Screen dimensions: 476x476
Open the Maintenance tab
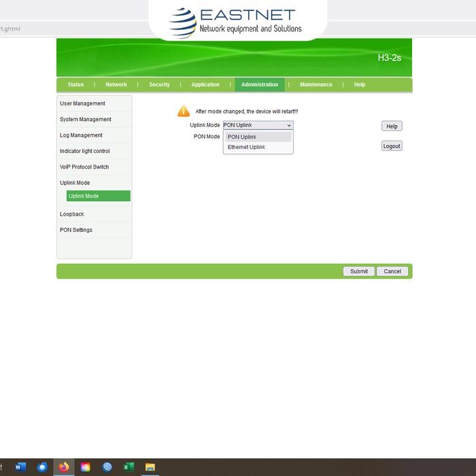click(316, 85)
